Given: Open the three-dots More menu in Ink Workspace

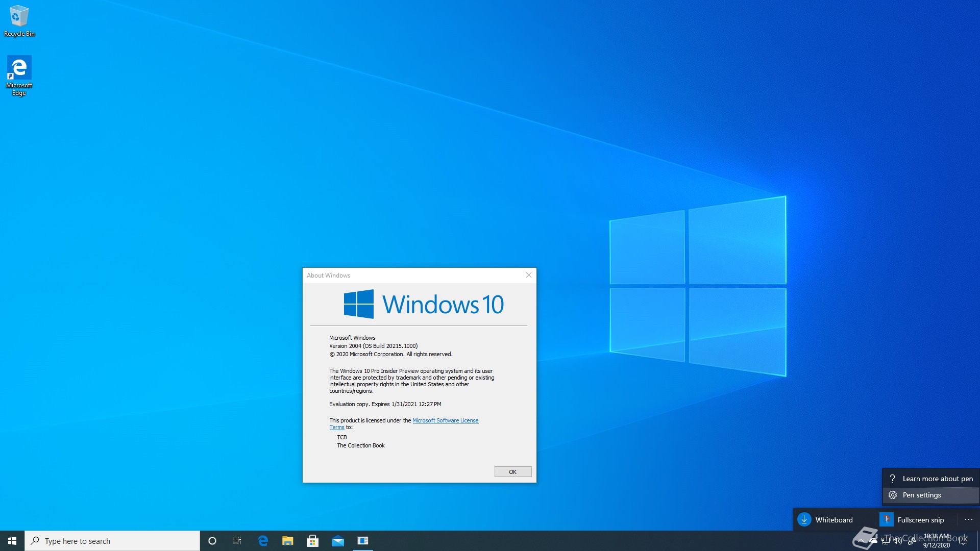Looking at the screenshot, I should click(968, 519).
